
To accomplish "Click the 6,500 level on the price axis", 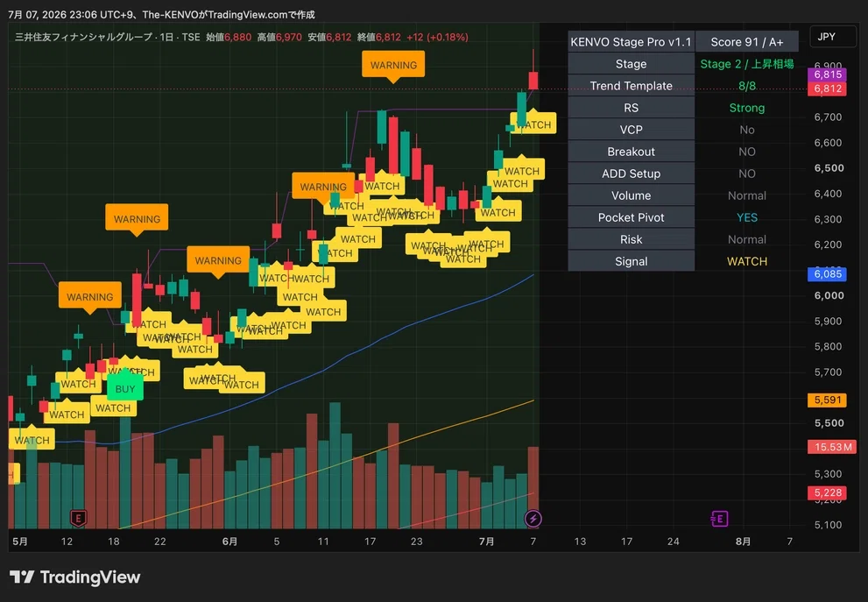I will pyautogui.click(x=829, y=168).
